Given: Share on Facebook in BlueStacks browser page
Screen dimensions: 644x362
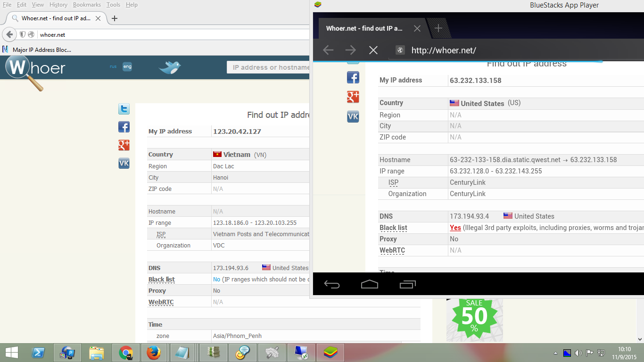Looking at the screenshot, I should coord(353,77).
